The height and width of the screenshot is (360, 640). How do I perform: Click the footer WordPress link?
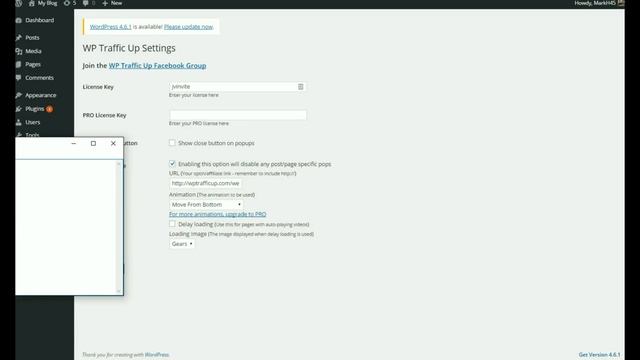pyautogui.click(x=157, y=355)
